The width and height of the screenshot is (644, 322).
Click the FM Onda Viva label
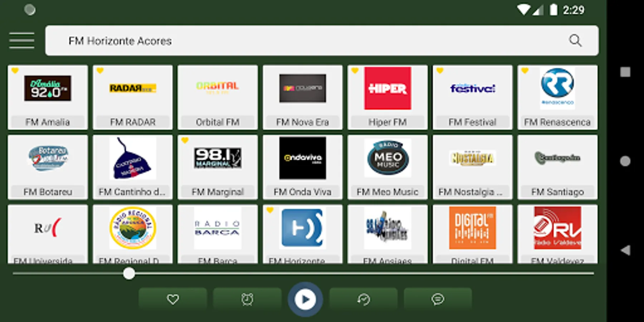pos(303,192)
